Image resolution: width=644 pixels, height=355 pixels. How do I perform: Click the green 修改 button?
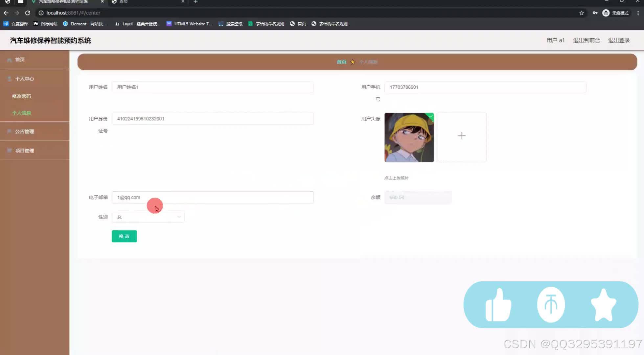[124, 236]
